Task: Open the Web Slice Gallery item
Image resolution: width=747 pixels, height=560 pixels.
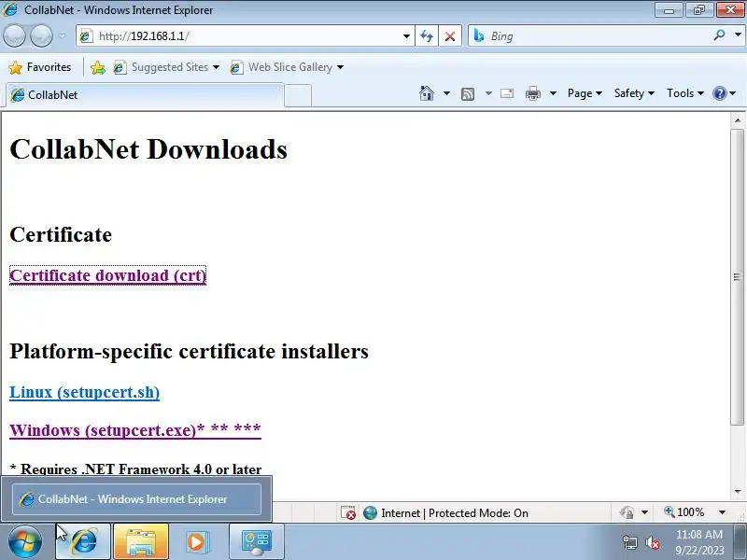Action: pos(287,67)
